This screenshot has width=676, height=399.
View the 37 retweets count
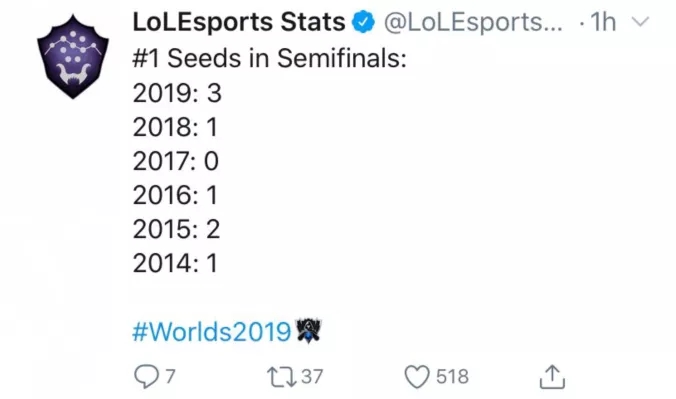(x=312, y=377)
